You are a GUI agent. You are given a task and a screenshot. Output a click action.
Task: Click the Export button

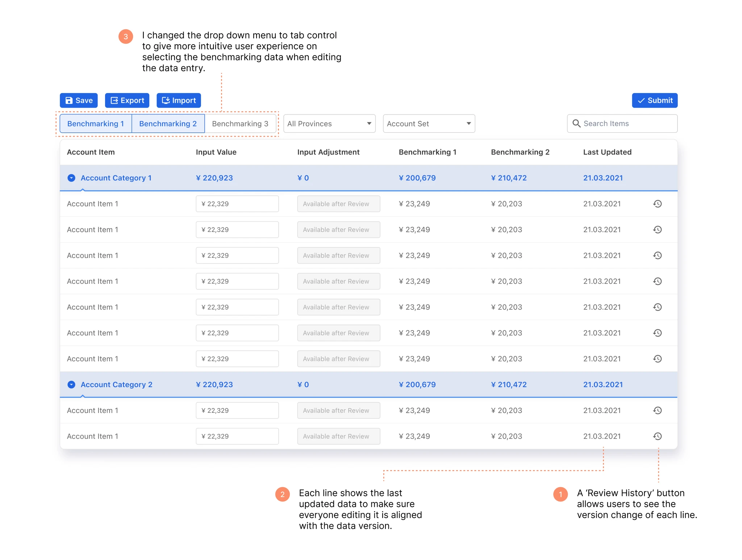tap(127, 100)
